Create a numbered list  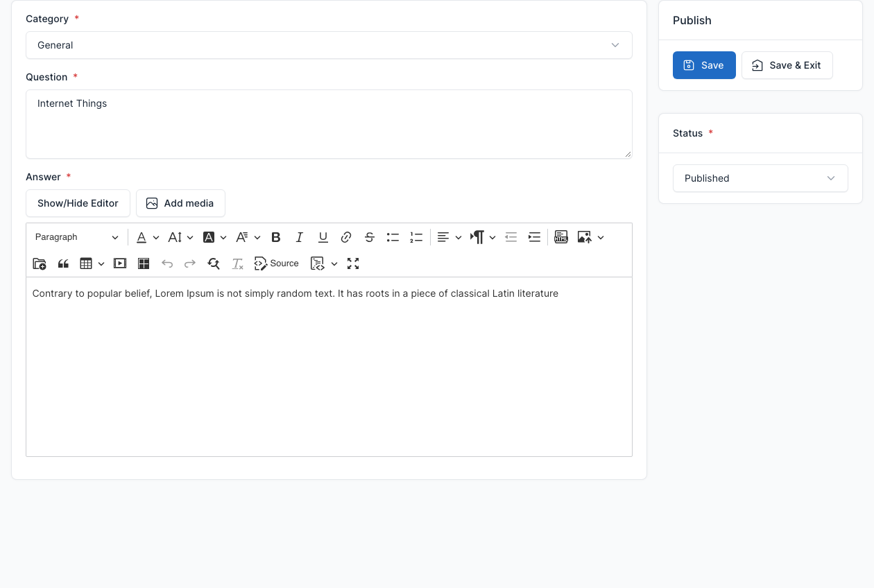click(x=416, y=237)
